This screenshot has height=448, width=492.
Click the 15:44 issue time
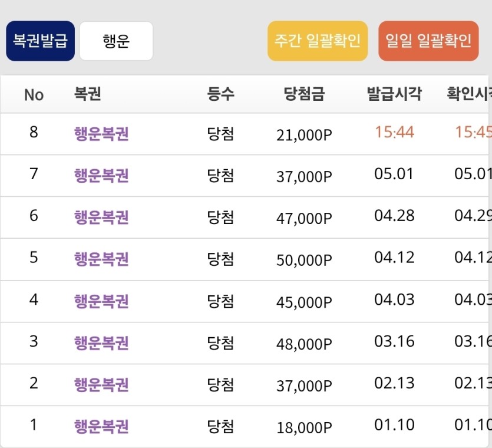click(x=394, y=132)
